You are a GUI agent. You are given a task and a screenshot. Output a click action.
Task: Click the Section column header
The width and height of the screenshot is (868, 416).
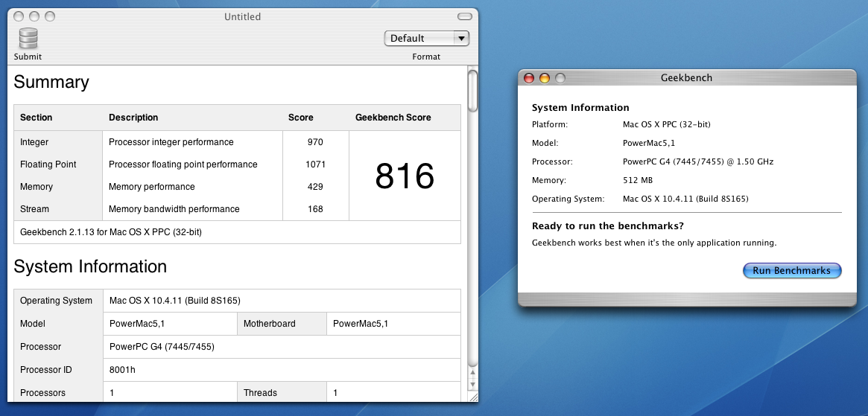[36, 118]
